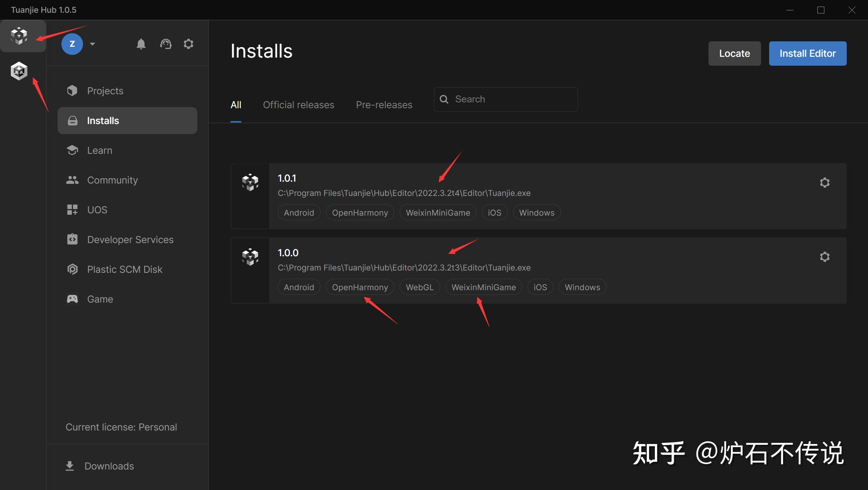Open the Game section
Viewport: 868px width, 490px height.
[x=100, y=299]
